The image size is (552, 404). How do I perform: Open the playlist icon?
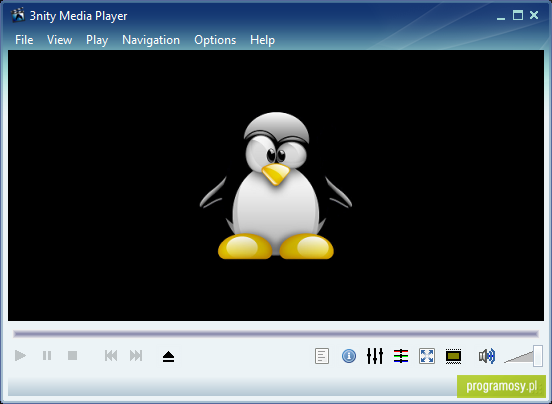(322, 356)
